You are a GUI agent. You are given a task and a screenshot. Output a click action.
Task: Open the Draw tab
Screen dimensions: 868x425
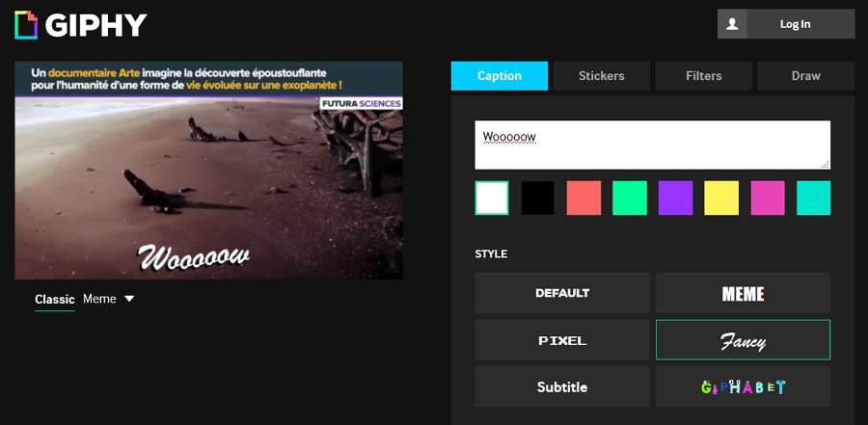click(x=805, y=75)
